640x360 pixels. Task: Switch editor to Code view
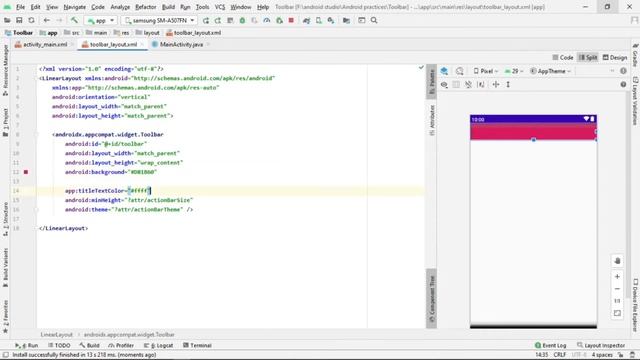pos(562,58)
